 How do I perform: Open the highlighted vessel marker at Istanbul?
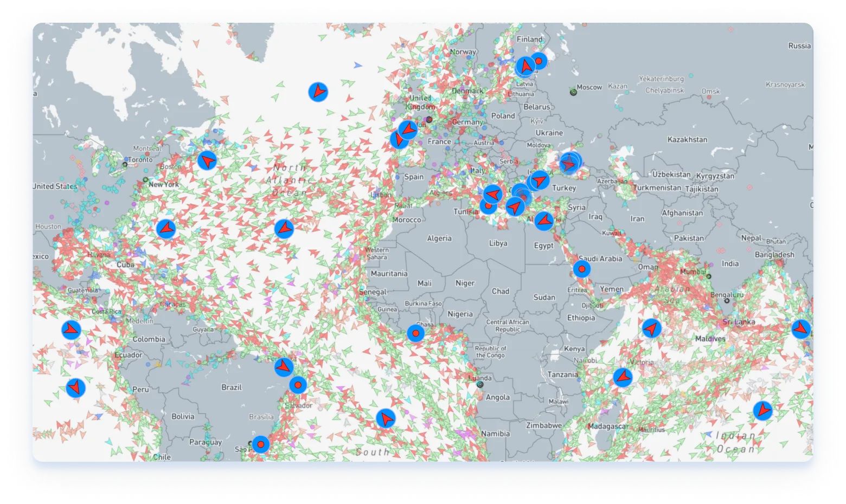tap(539, 180)
